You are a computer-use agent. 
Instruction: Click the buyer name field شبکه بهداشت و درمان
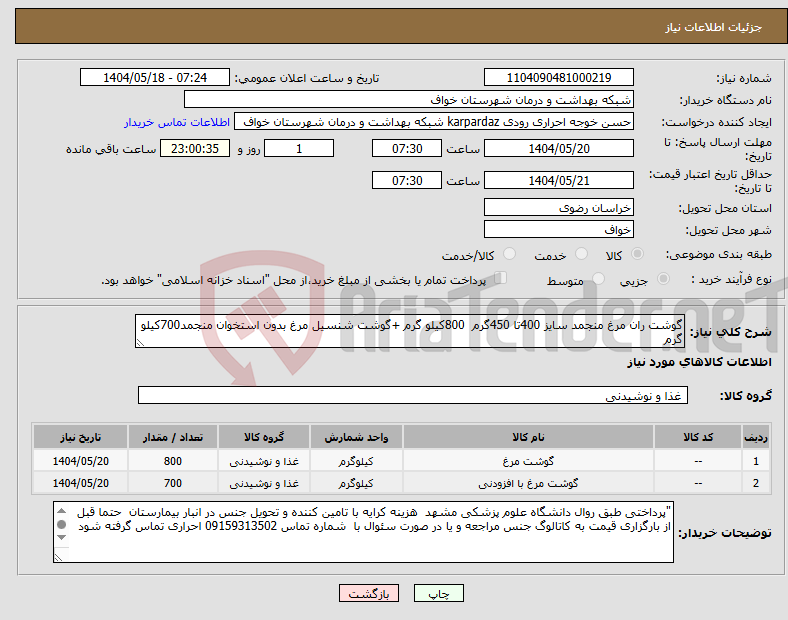(x=409, y=99)
